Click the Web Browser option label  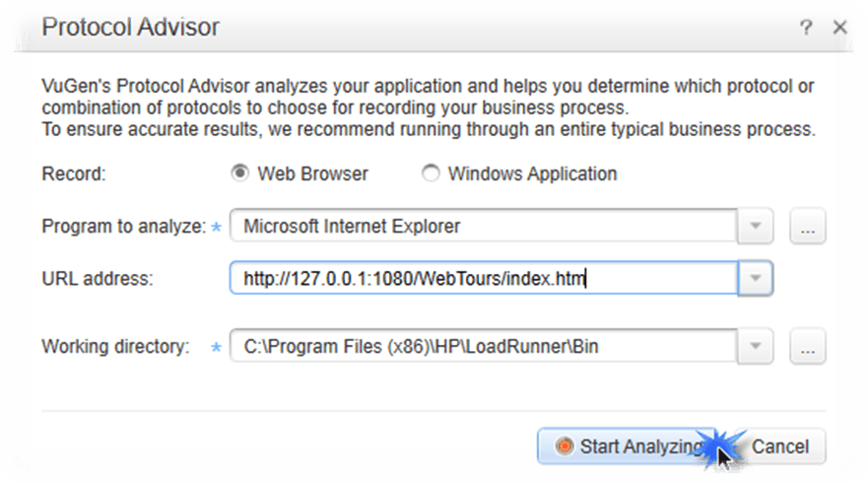point(312,173)
